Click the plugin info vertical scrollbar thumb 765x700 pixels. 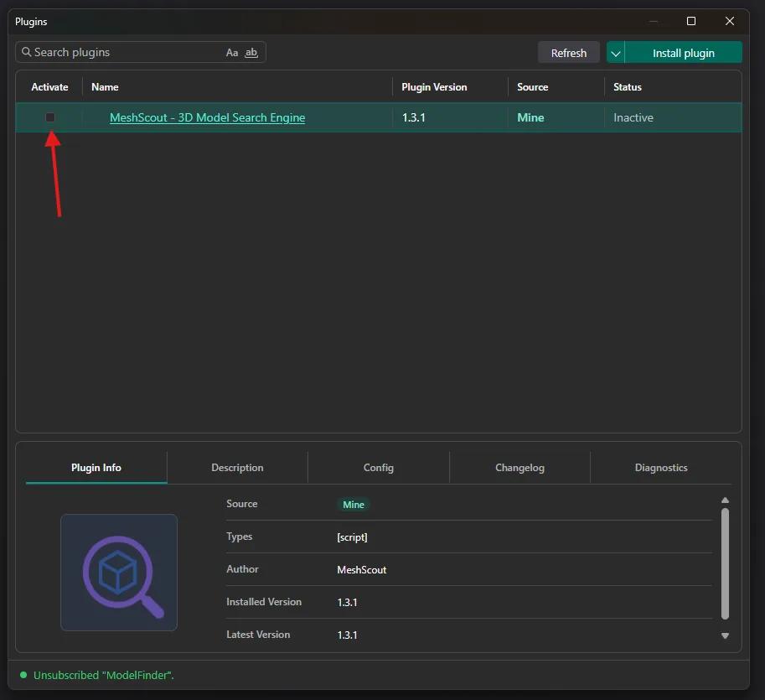725,564
